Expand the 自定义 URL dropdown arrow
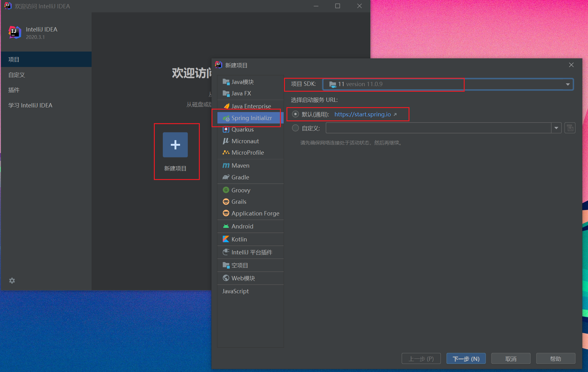The width and height of the screenshot is (588, 372). tap(556, 128)
